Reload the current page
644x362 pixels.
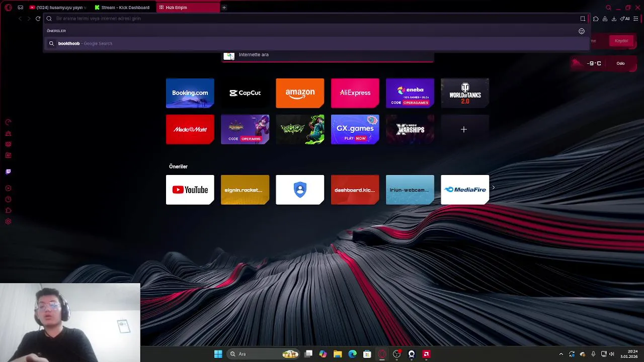38,19
